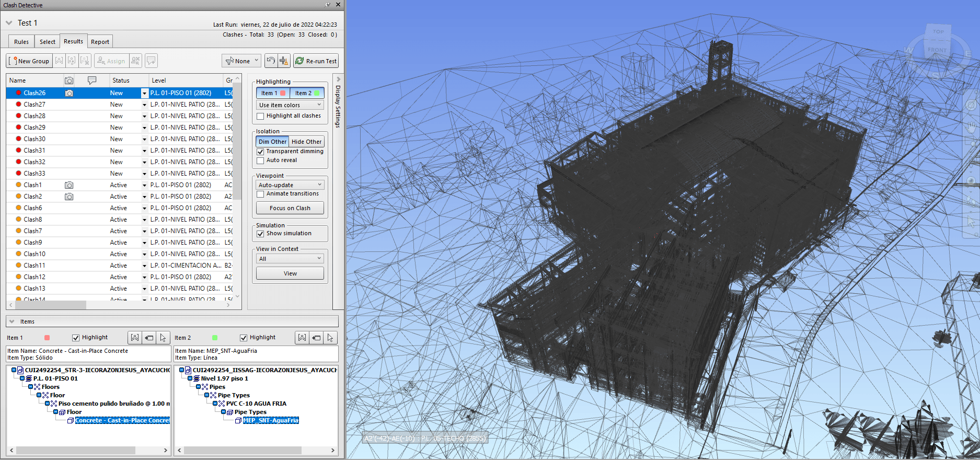The image size is (980, 460).
Task: Open the Rules tab
Action: 21,42
